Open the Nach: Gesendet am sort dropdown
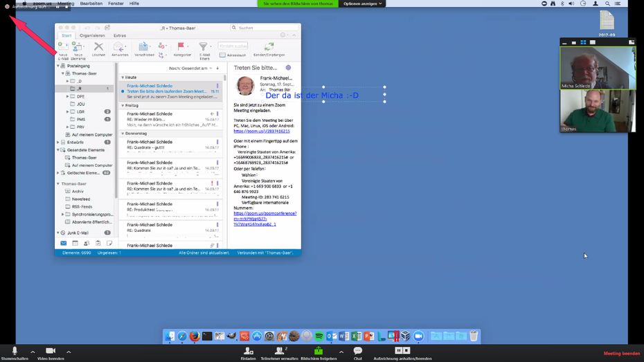 tap(190, 68)
